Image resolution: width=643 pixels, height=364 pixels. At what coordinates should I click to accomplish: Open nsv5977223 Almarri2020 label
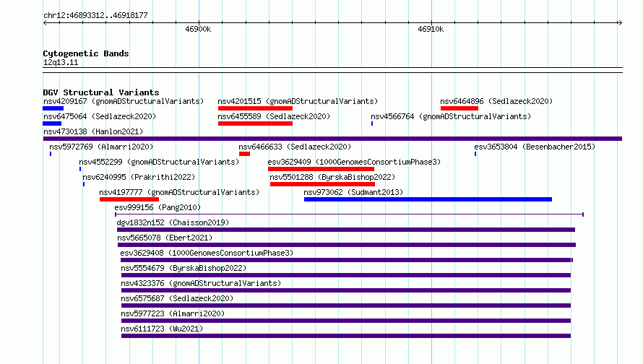pos(173,313)
